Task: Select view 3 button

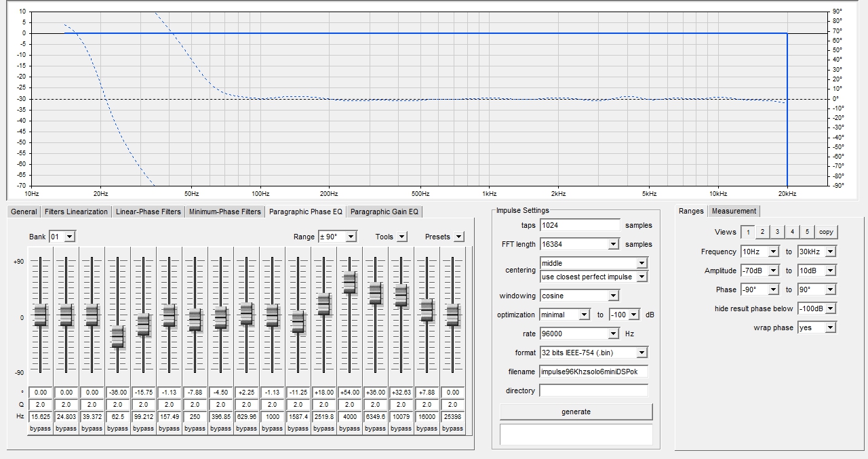Action: point(777,232)
